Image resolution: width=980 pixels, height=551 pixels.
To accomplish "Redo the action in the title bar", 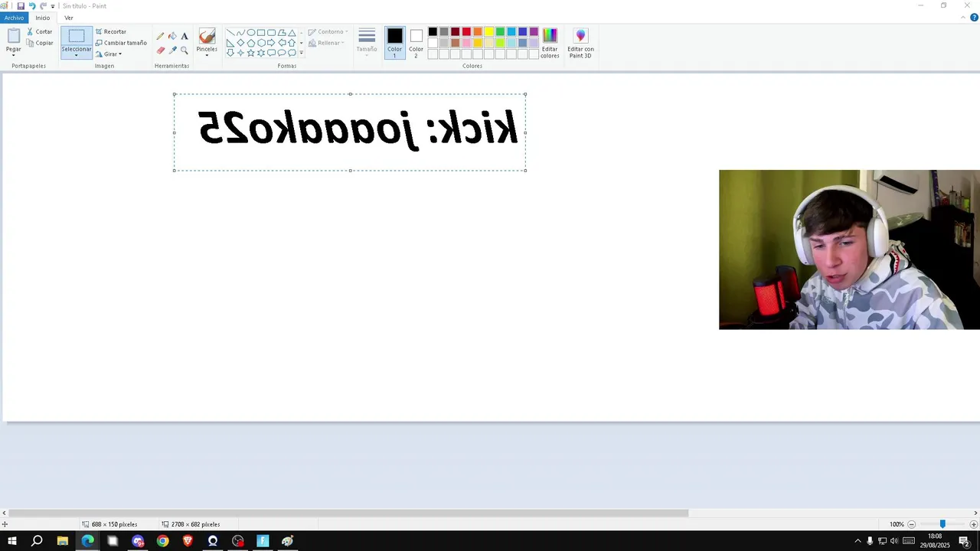I will [x=43, y=6].
